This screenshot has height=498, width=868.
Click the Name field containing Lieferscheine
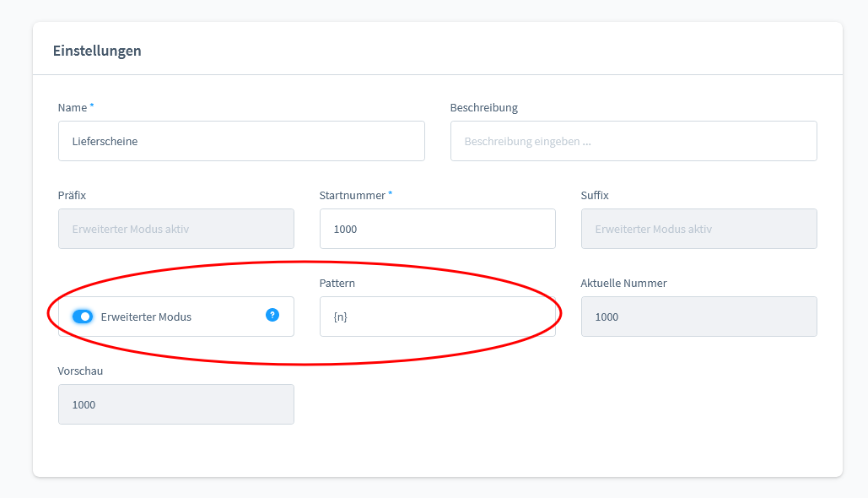tap(241, 141)
